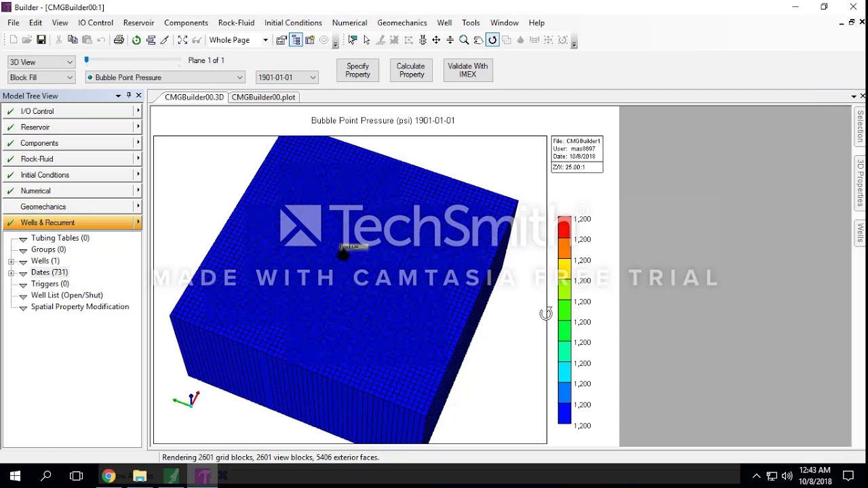Open File Explorer from the taskbar
868x488 pixels.
(140, 476)
